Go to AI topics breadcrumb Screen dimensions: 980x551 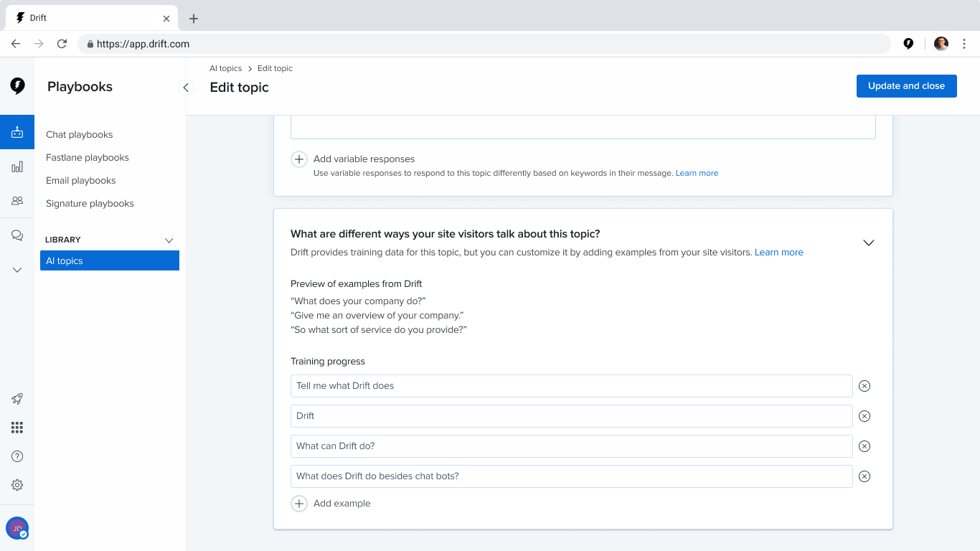(x=226, y=69)
